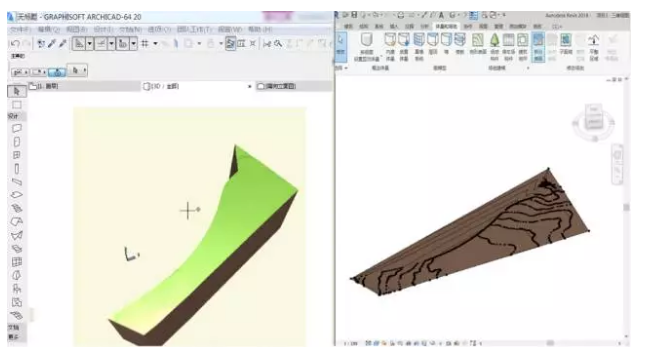This screenshot has width=646, height=362.
Task: Select the Curtain Wall tool in ArchiCAD
Action: pyautogui.click(x=16, y=262)
